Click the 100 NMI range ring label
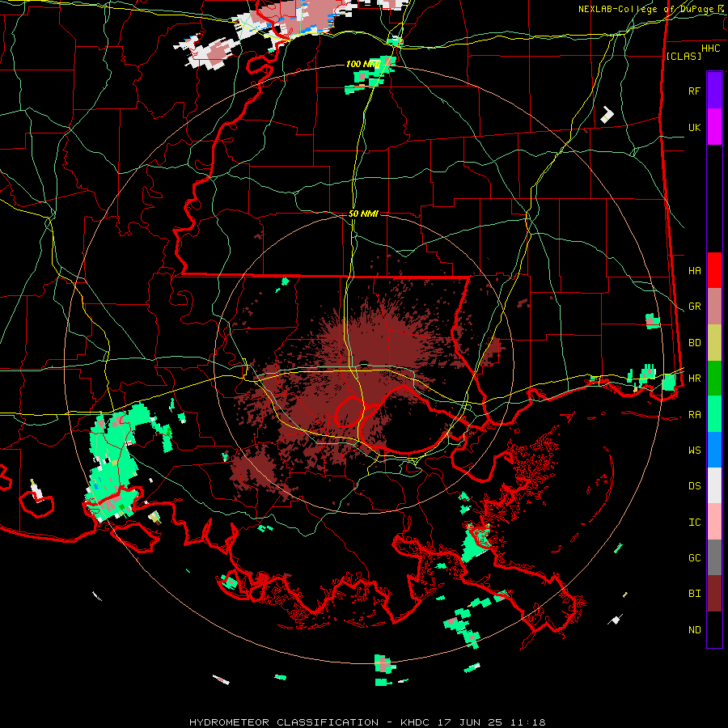The image size is (728, 728). 363,64
